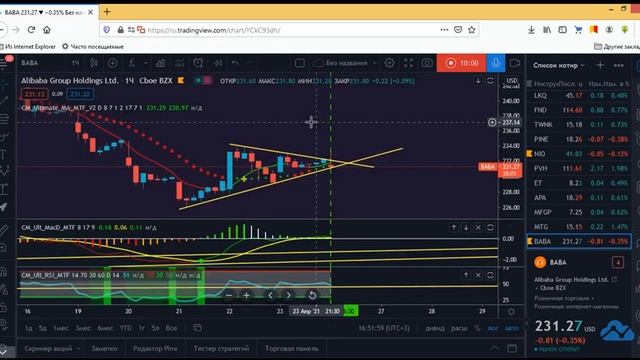
Task: Open the go to date calendar icon
Action: (x=197, y=328)
